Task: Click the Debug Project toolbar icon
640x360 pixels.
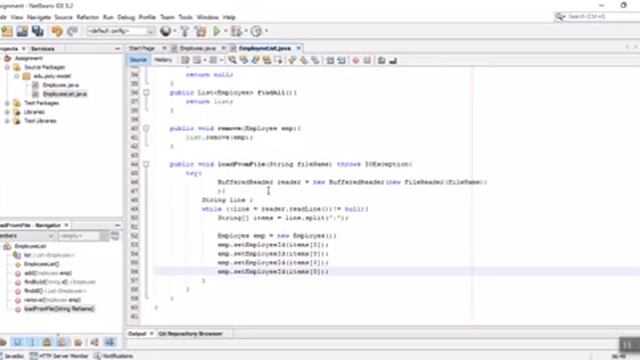Action: point(236,31)
